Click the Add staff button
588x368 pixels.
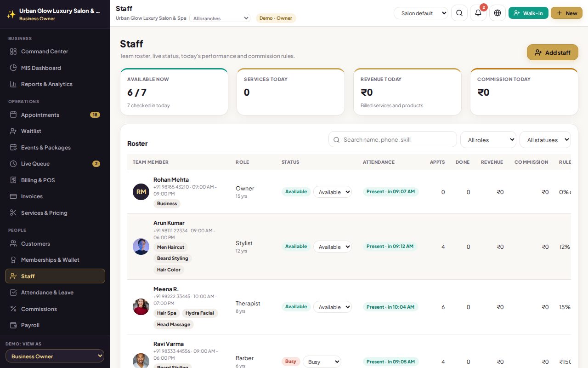[x=553, y=52]
